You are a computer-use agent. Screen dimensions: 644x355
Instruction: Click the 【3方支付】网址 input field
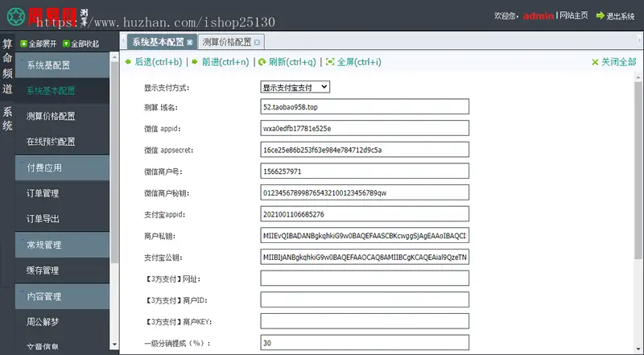365,279
